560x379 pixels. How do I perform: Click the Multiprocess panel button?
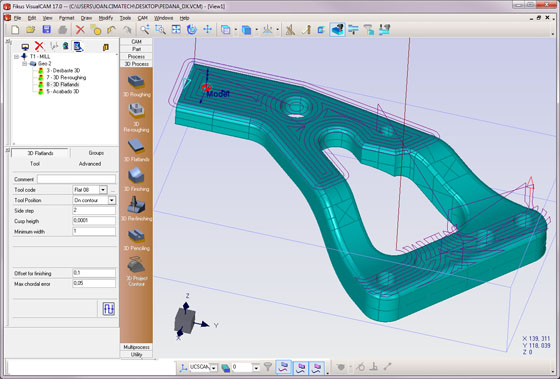click(x=136, y=347)
